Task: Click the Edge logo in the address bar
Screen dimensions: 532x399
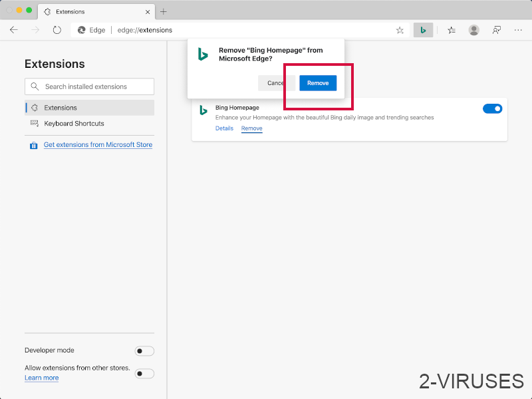Action: tap(81, 30)
